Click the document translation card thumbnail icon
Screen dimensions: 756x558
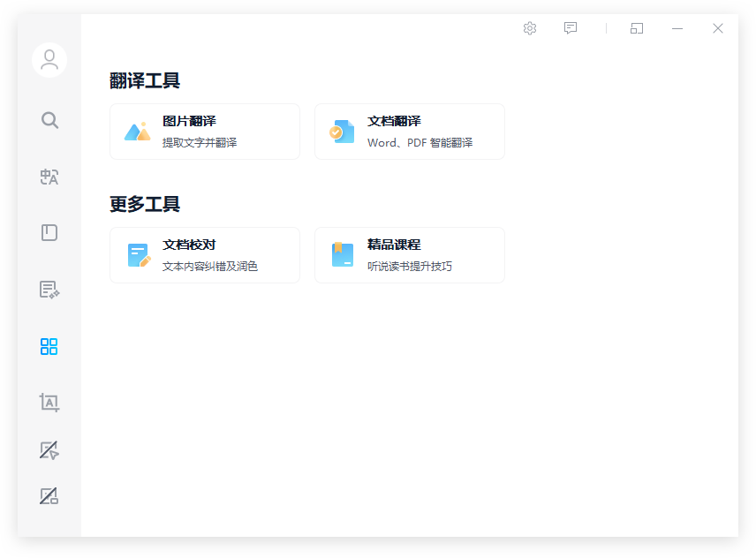tap(342, 131)
